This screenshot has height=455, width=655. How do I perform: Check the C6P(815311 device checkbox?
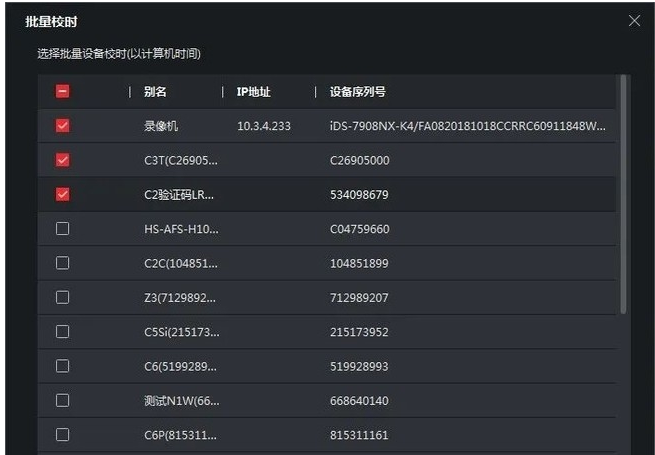(x=63, y=435)
